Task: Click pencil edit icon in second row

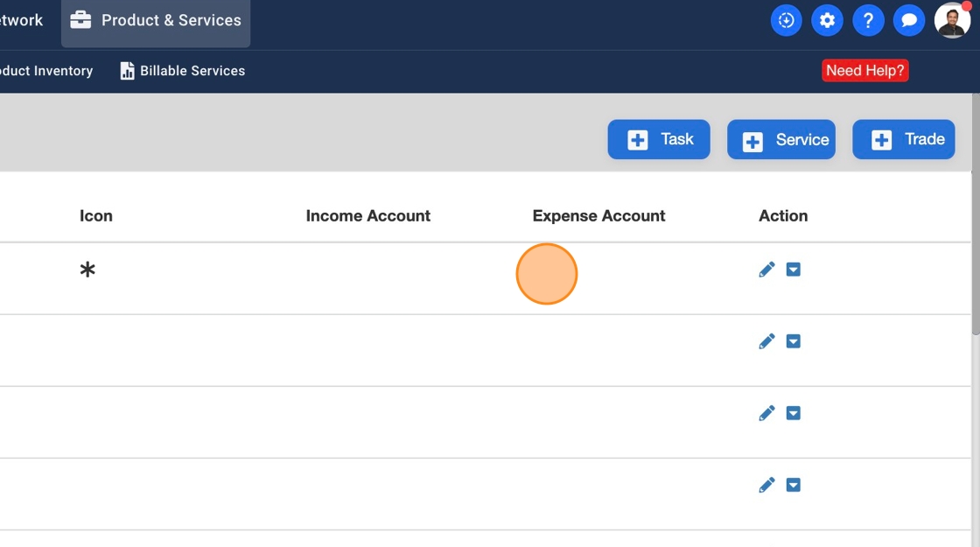Action: [766, 341]
